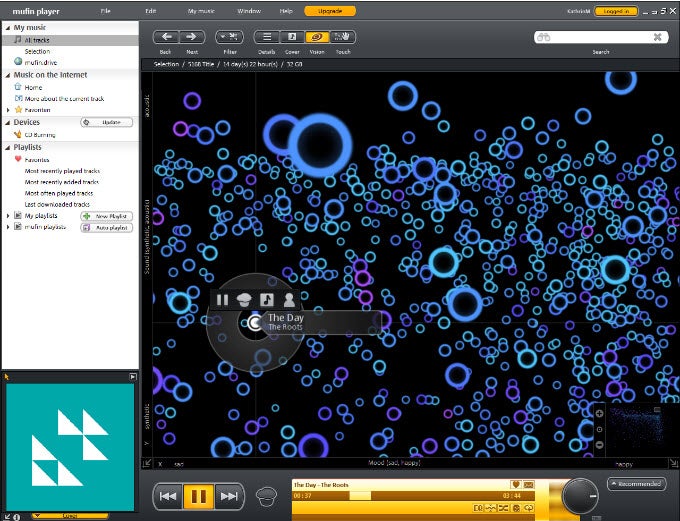Open the My music menu

[201, 11]
